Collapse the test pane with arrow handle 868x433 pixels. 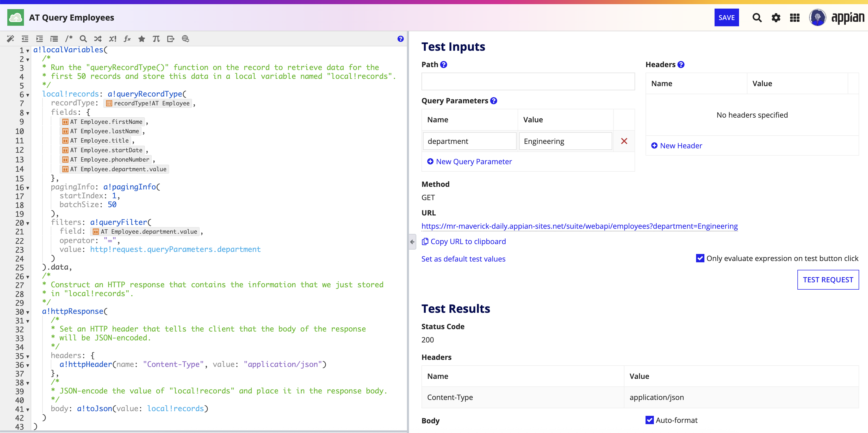tap(412, 241)
